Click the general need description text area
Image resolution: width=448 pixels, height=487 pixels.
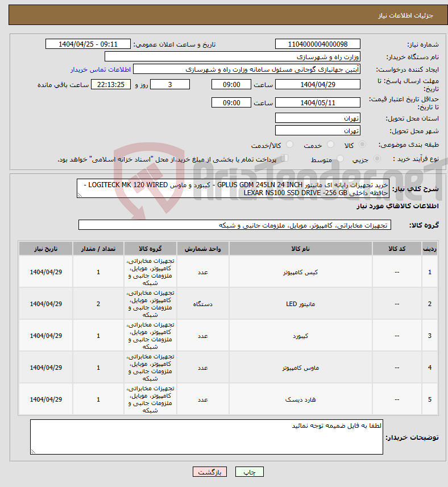[233, 188]
